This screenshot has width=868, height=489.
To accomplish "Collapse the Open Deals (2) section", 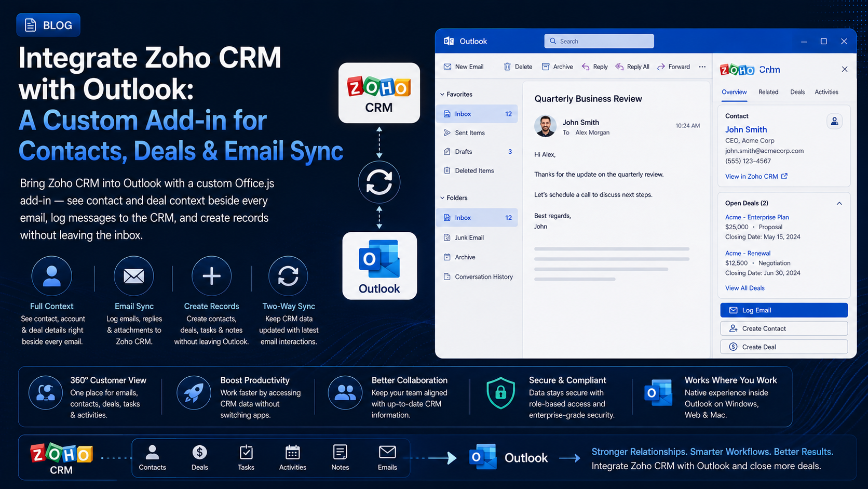I will coord(839,203).
